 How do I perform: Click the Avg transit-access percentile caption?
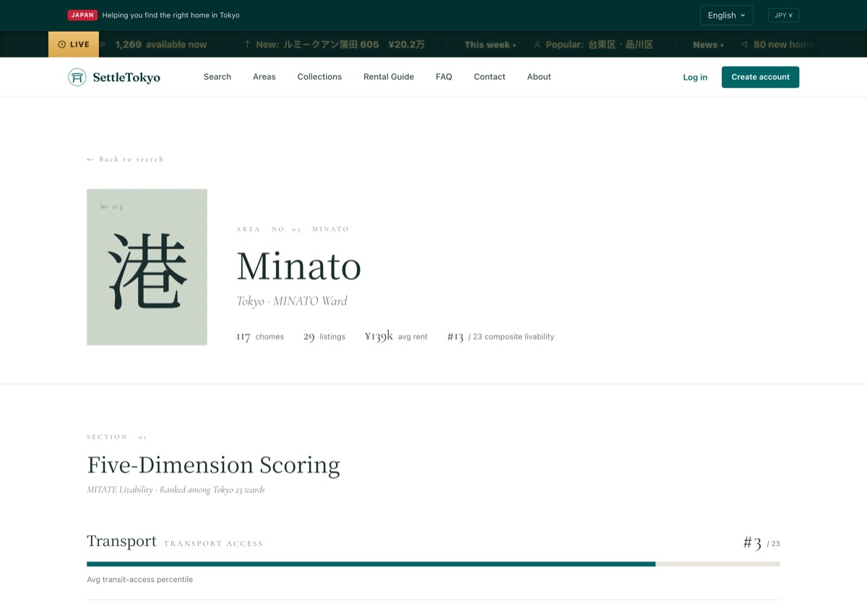pyautogui.click(x=139, y=579)
